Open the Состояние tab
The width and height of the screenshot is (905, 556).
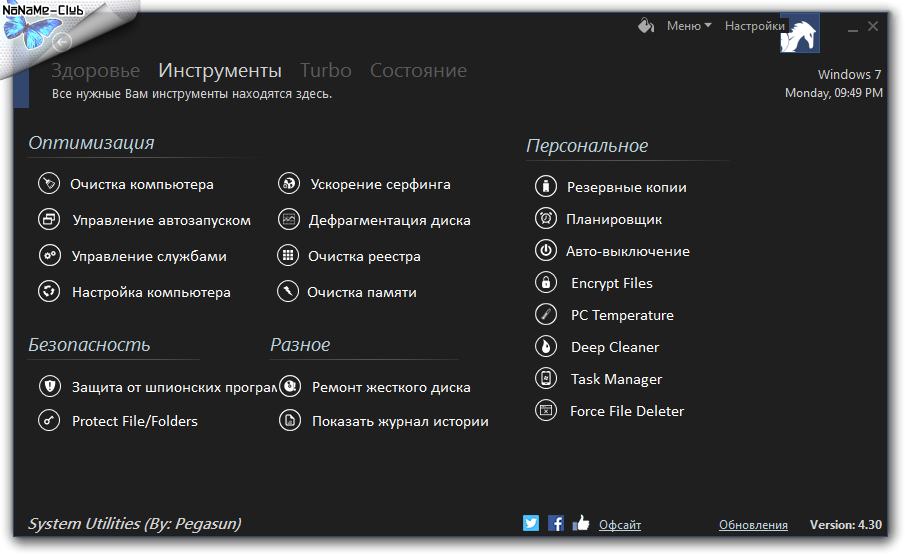418,71
